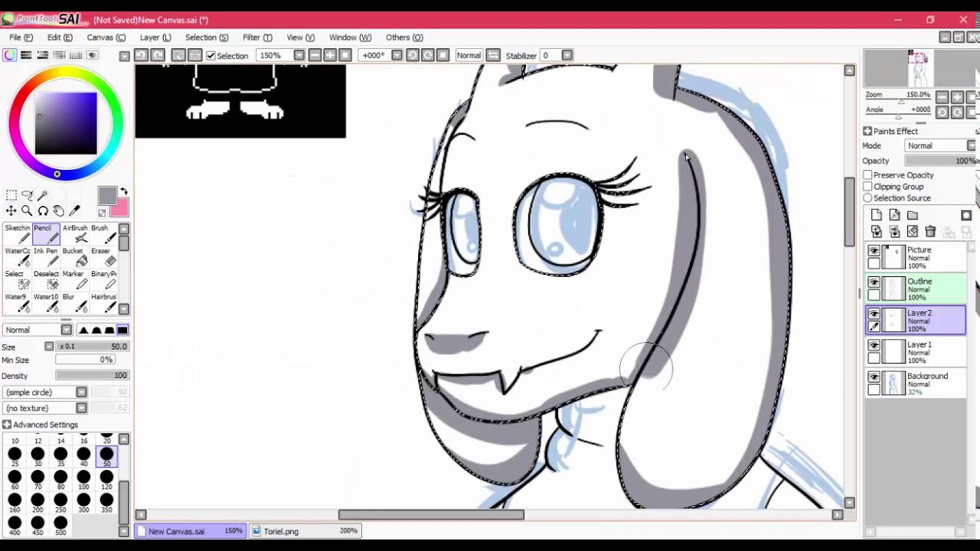The height and width of the screenshot is (551, 980).
Task: Select the Blur tool
Action: (74, 303)
